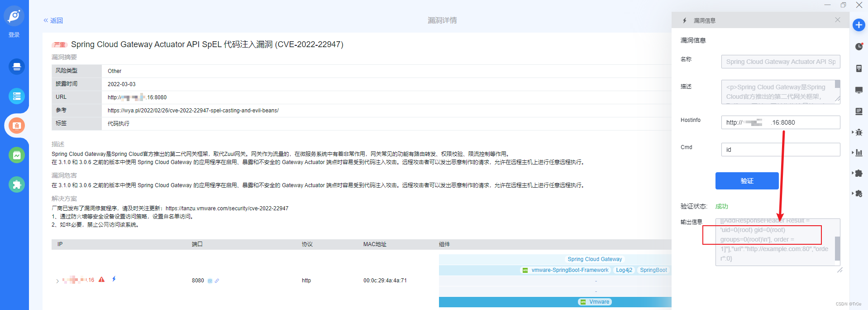The image size is (868, 310).
Task: Expand the puzzle plugin icon on the right rail
Action: [858, 173]
